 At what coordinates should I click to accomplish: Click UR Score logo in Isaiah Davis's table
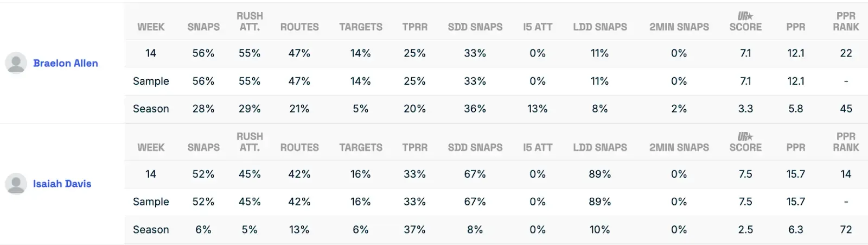(x=745, y=137)
